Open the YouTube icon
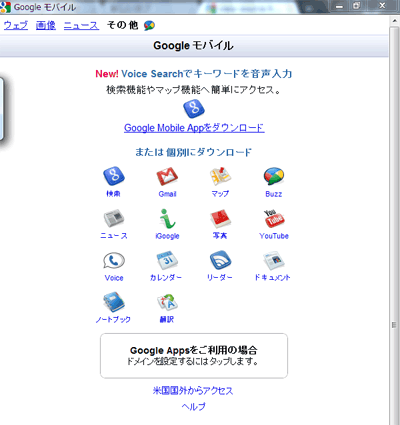 pos(274,218)
